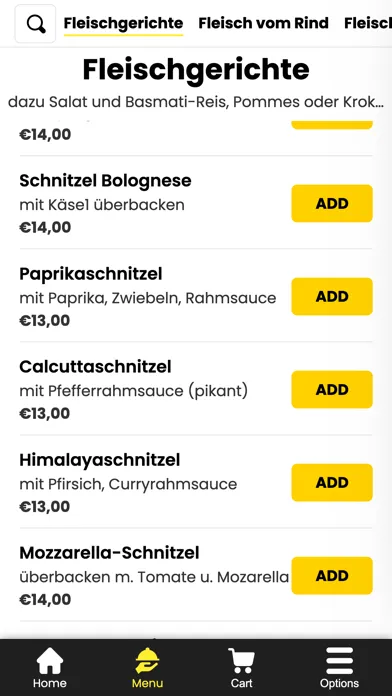
Task: Open the Schnitzel Bolognese item title
Action: 105,181
